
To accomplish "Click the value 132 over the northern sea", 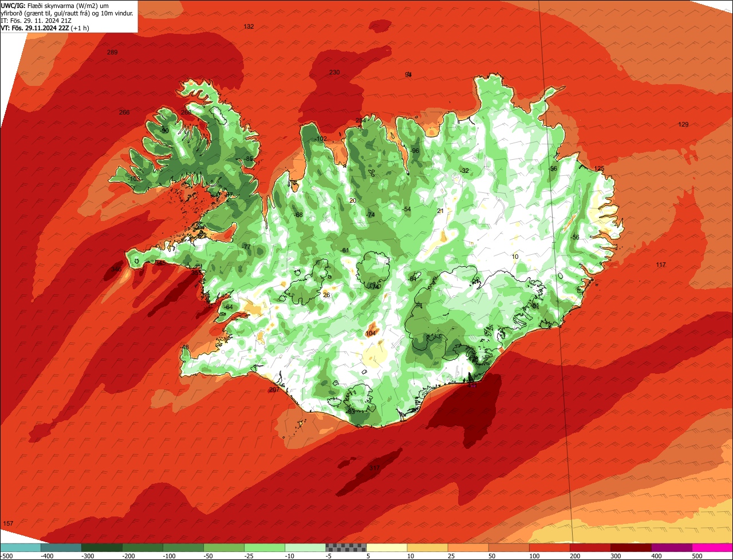I will pyautogui.click(x=249, y=27).
